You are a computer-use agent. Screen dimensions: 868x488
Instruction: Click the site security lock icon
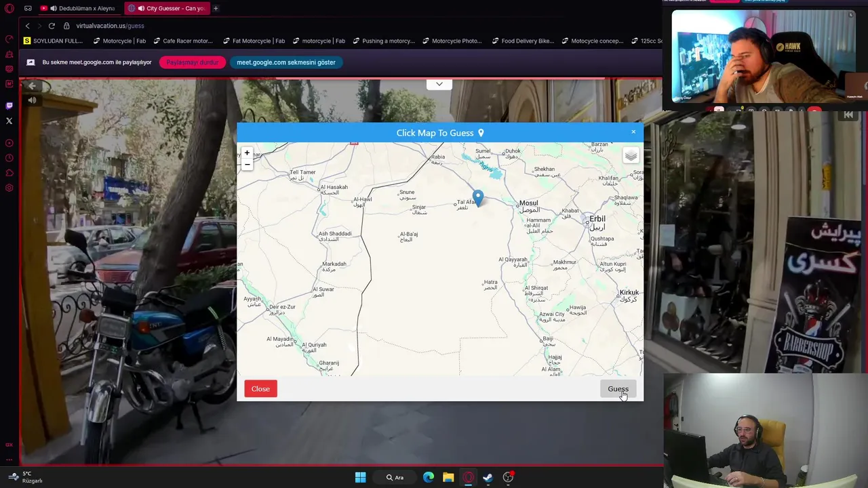(66, 26)
